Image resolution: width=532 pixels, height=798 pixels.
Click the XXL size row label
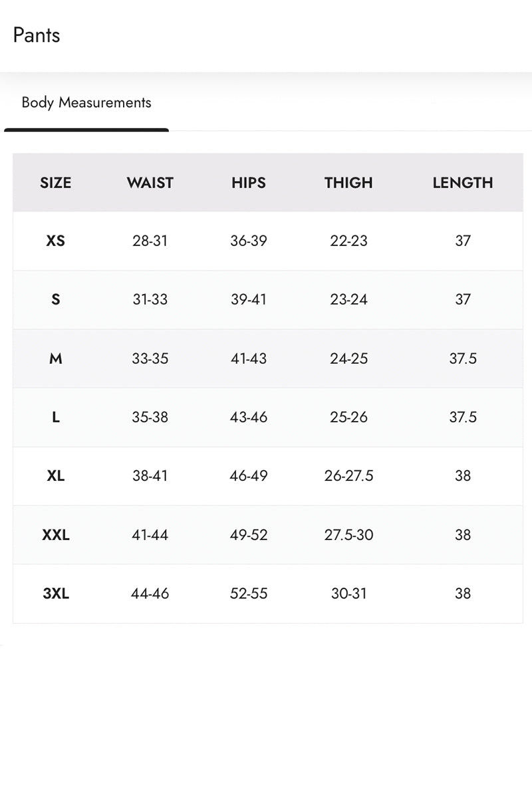(x=55, y=535)
